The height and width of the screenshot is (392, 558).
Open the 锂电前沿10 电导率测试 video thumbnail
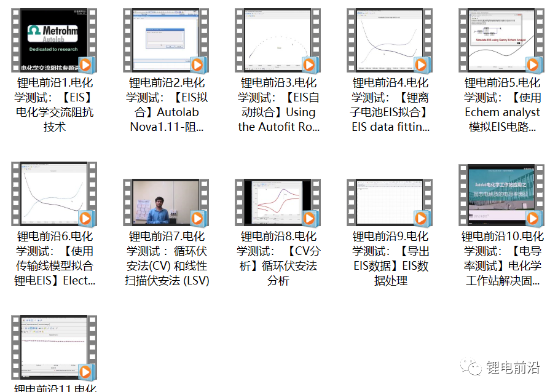(501, 194)
